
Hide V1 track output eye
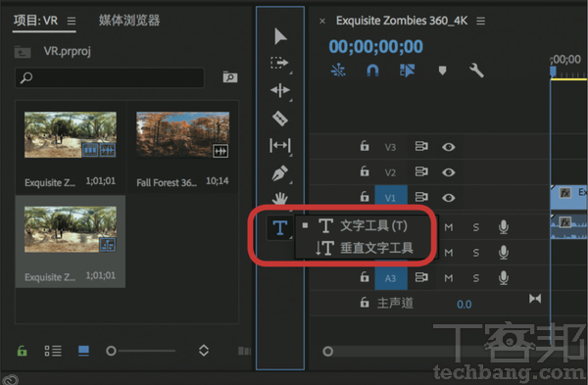[x=449, y=198]
